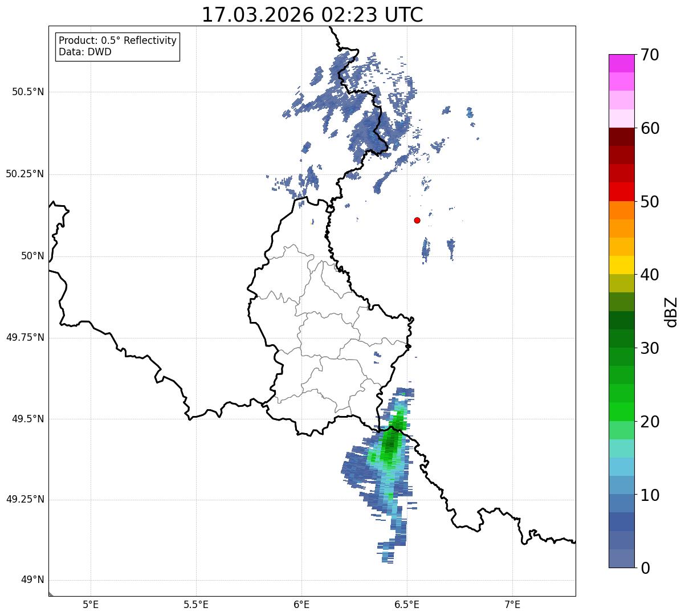Click the colorbar label 20
The width and height of the screenshot is (685, 616).
click(650, 422)
